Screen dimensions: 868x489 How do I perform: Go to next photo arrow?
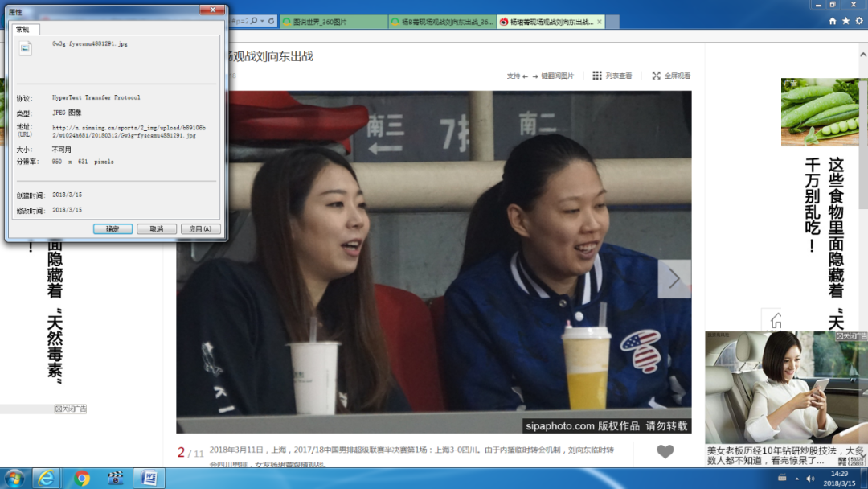(674, 278)
